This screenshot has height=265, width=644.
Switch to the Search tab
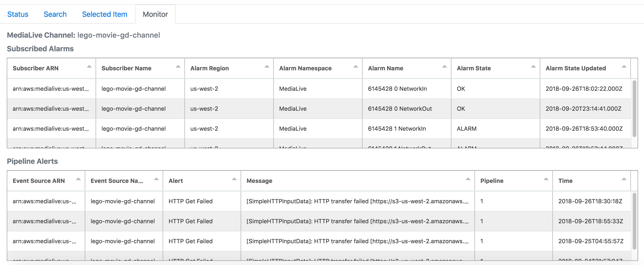pyautogui.click(x=55, y=14)
